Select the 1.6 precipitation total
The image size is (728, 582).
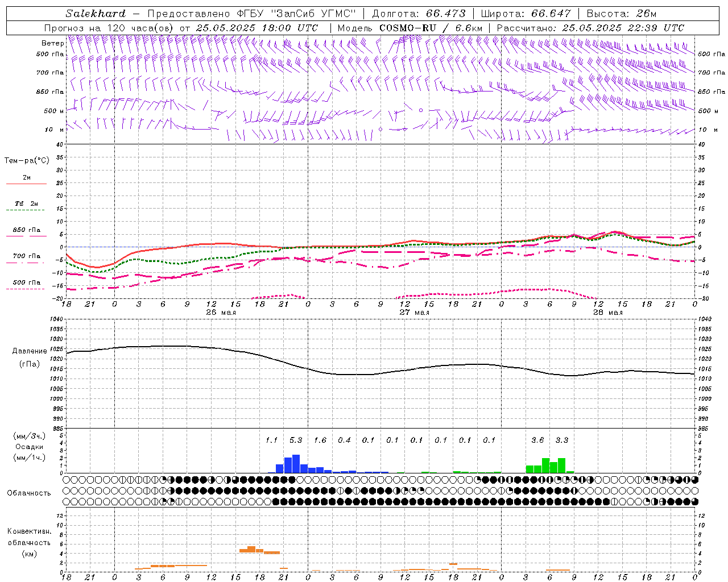pyautogui.click(x=320, y=440)
